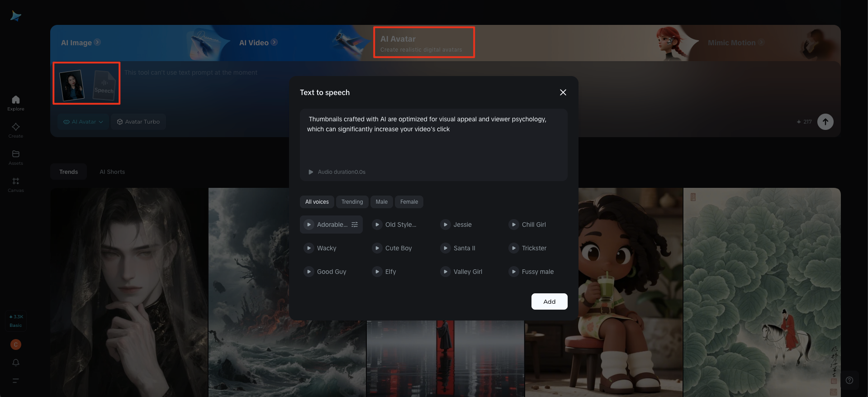The image size is (868, 397).
Task: Open the Canvas workspace
Action: (16, 184)
